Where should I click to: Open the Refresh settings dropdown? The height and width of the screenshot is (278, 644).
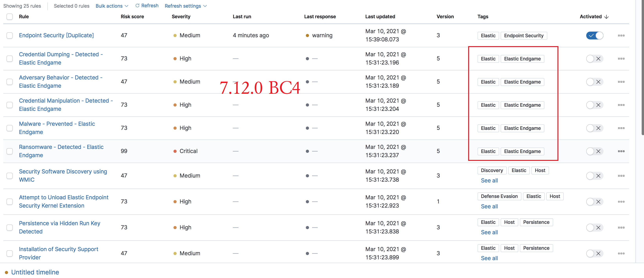pos(185,6)
